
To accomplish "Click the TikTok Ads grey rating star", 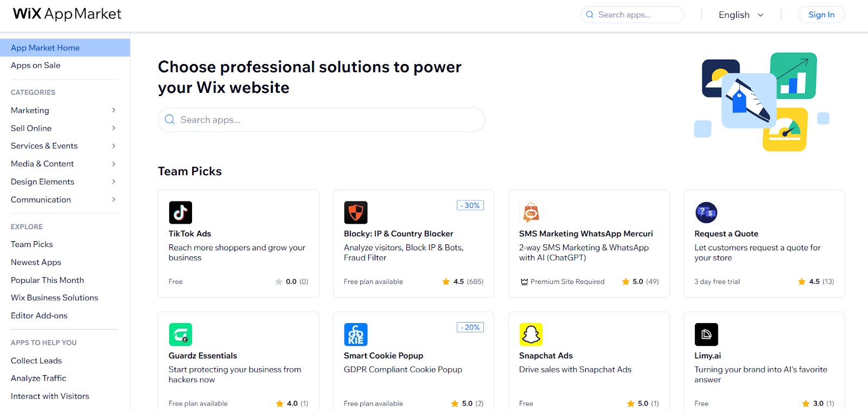I will (x=279, y=281).
